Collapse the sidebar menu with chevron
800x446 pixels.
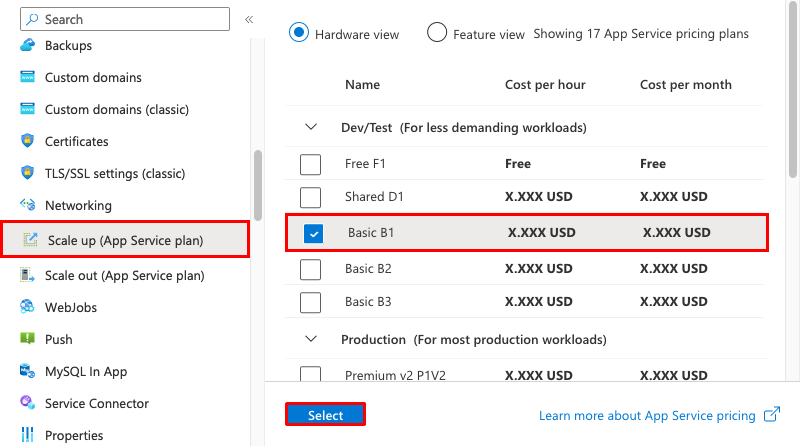[x=249, y=19]
